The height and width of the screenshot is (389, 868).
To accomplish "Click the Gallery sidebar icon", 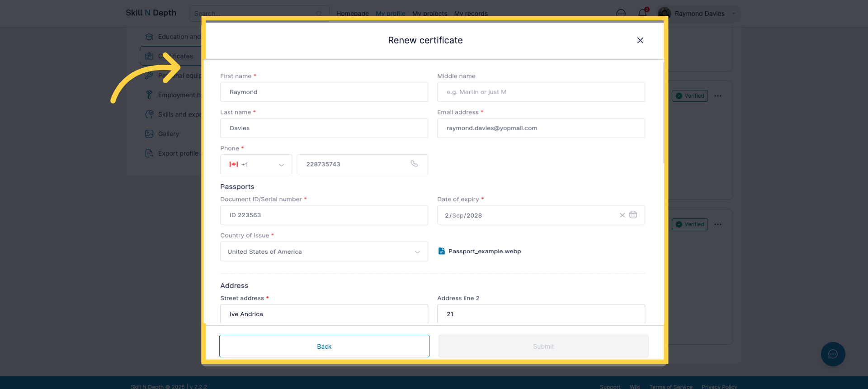I will 149,134.
